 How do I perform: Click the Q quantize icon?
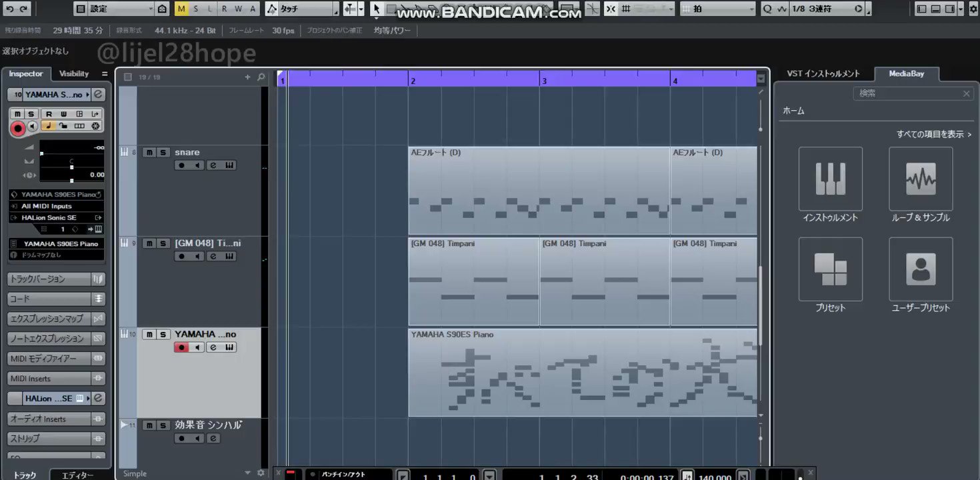767,9
